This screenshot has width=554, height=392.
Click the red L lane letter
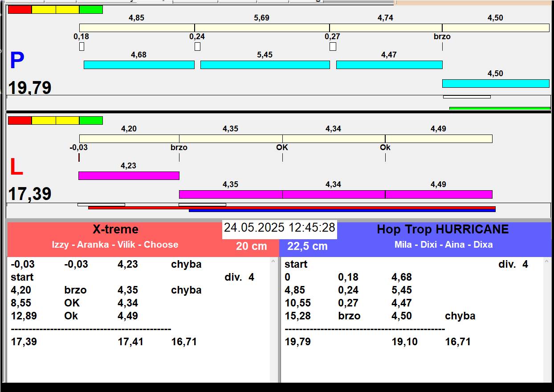pyautogui.click(x=16, y=167)
